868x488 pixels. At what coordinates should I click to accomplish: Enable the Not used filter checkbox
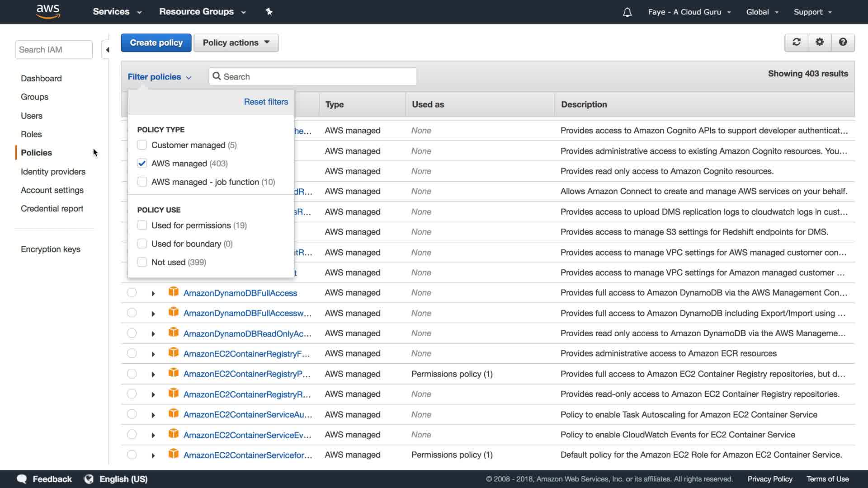pyautogui.click(x=142, y=262)
